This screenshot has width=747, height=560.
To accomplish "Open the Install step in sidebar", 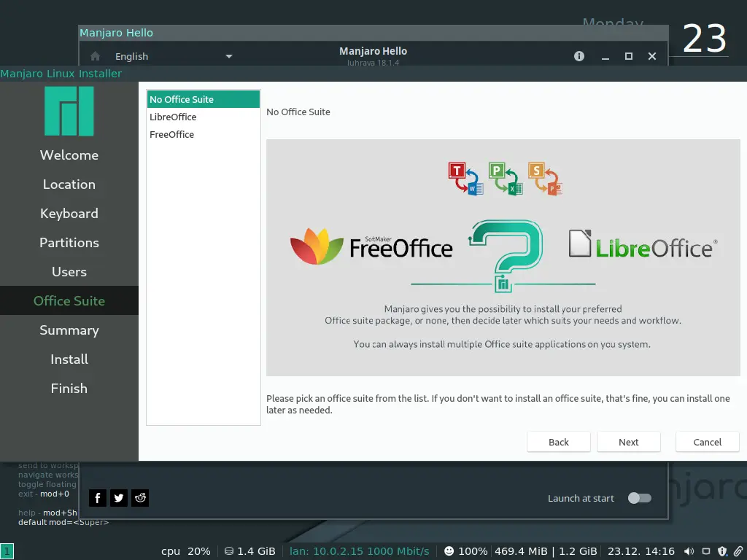I will pyautogui.click(x=69, y=359).
